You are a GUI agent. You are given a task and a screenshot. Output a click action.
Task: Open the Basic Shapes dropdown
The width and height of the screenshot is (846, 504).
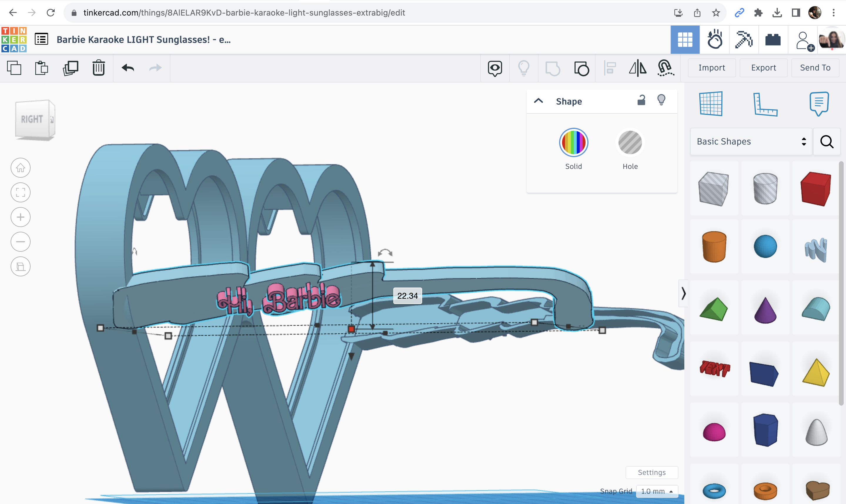[x=750, y=141]
